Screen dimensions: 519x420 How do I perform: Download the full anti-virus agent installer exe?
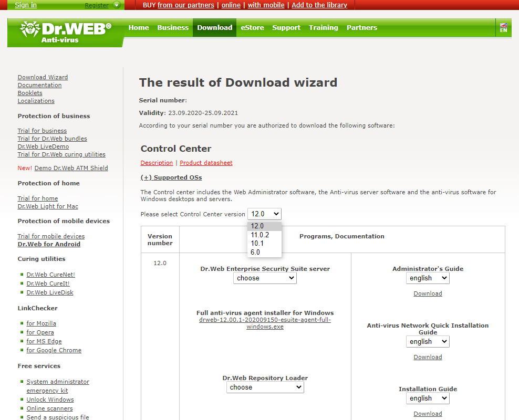[265, 323]
